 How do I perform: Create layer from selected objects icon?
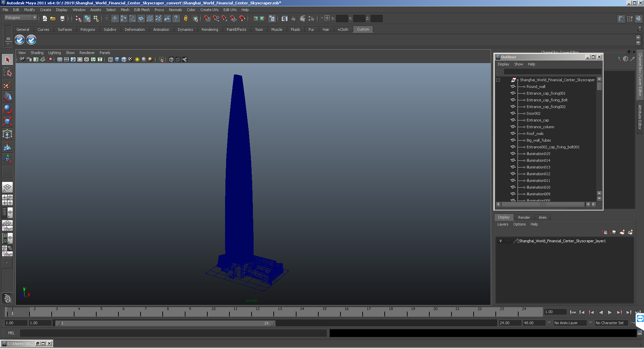pos(630,232)
